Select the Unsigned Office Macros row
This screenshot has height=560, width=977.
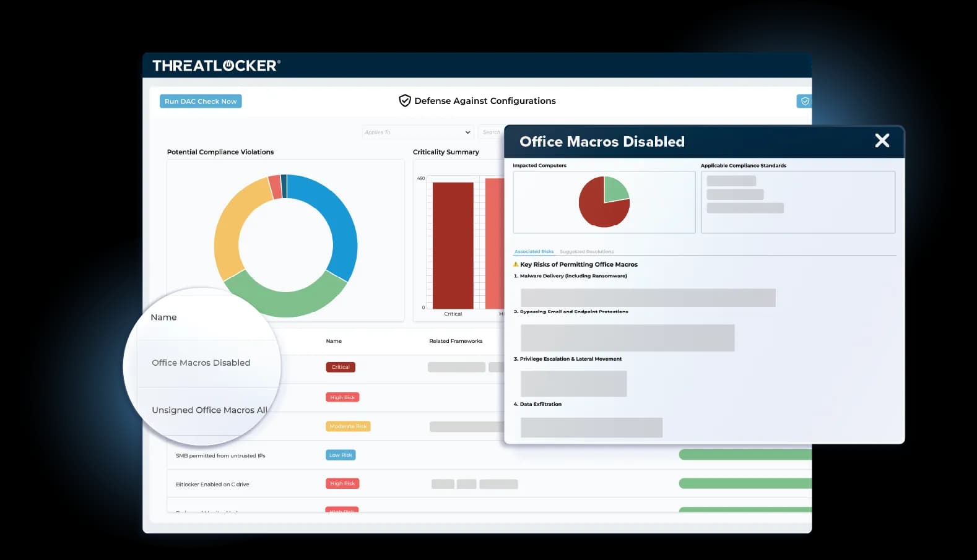(210, 410)
